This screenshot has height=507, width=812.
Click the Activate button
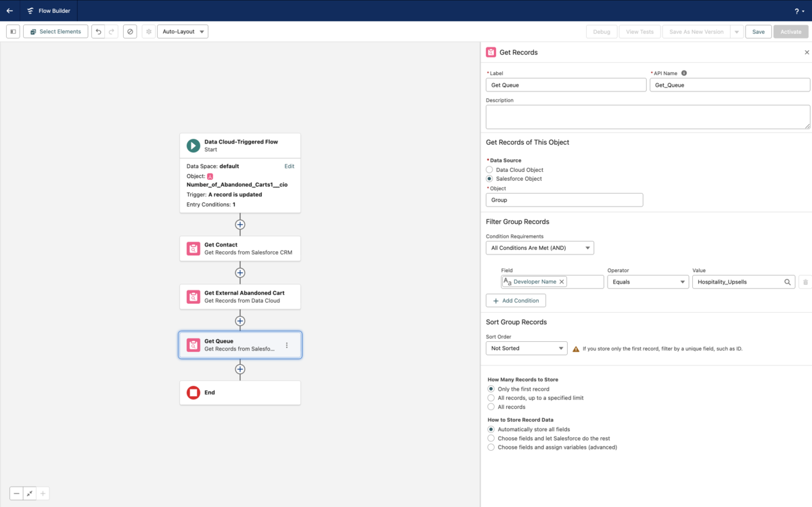[x=791, y=32]
